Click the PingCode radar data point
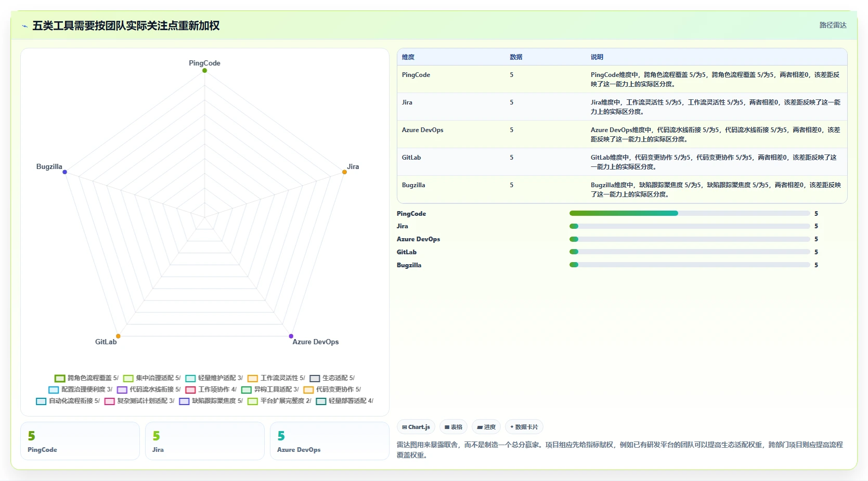This screenshot has height=481, width=868. tap(204, 70)
